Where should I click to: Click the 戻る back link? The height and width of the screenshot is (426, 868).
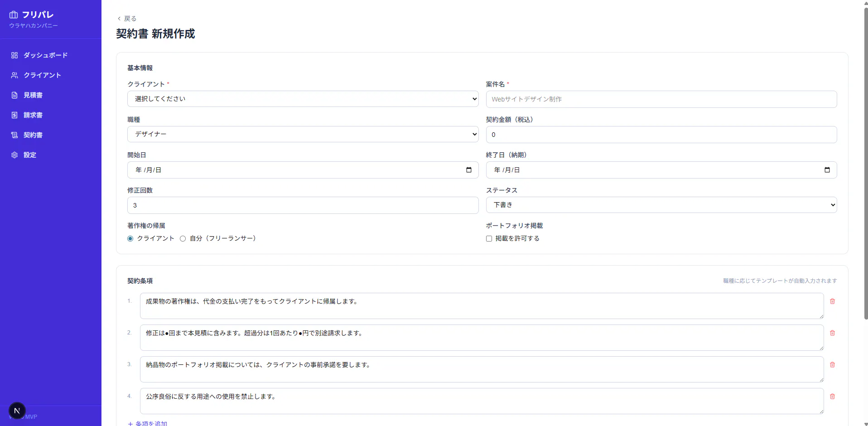point(127,19)
